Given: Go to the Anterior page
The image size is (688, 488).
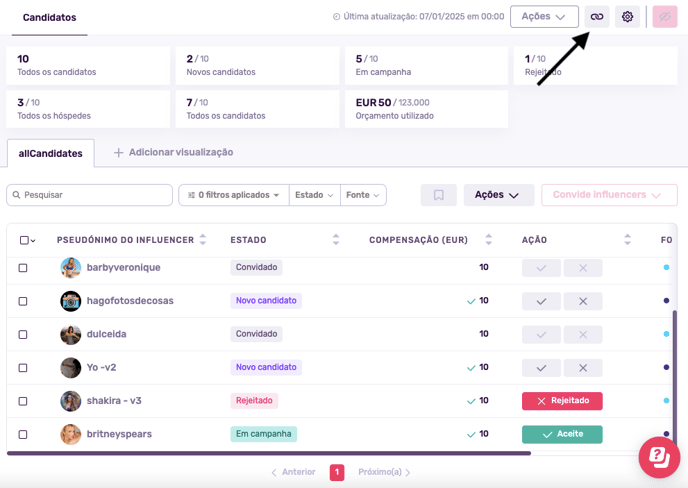Looking at the screenshot, I should click(293, 472).
